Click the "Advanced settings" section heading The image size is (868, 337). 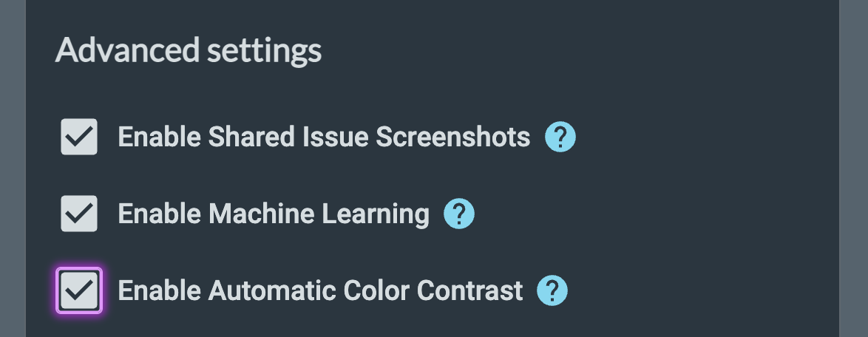[x=189, y=51]
